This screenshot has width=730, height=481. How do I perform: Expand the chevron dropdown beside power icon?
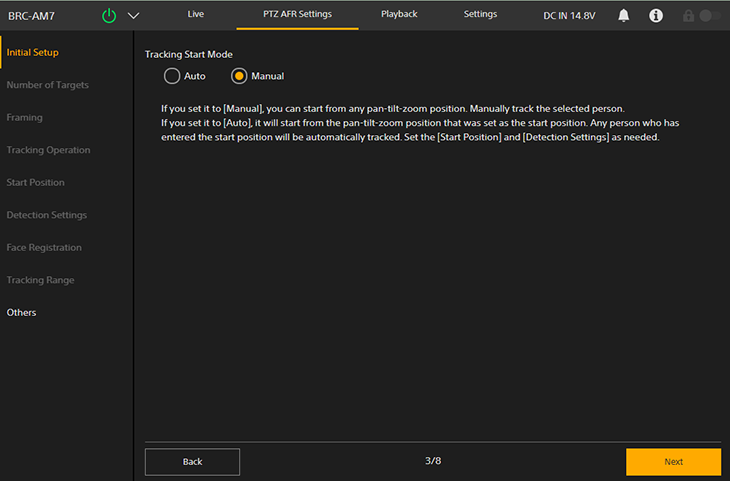[x=134, y=16]
